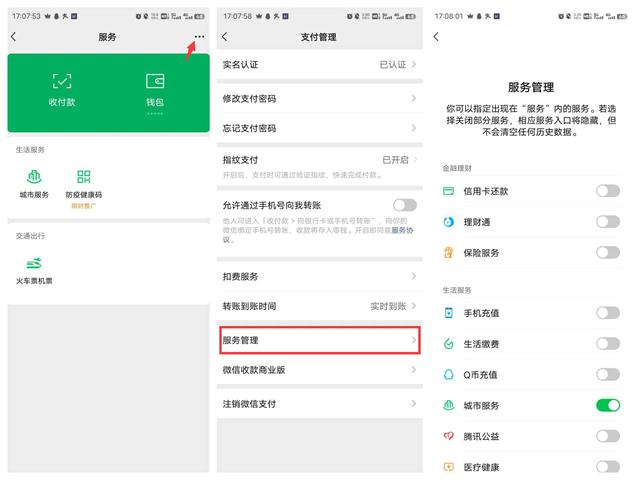This screenshot has width=640, height=480.
Task: Click the 城市服务 icon in 服务管理 list
Action: (x=449, y=405)
